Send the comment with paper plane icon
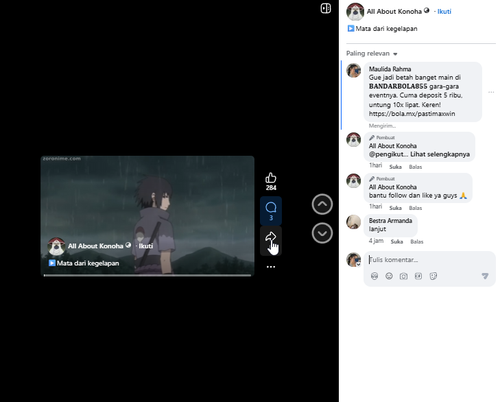 (485, 276)
